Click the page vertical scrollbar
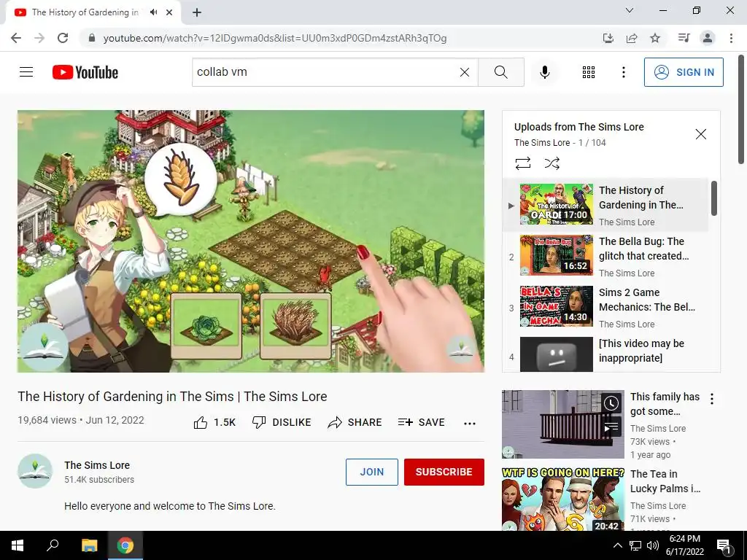747x560 pixels. 741,109
